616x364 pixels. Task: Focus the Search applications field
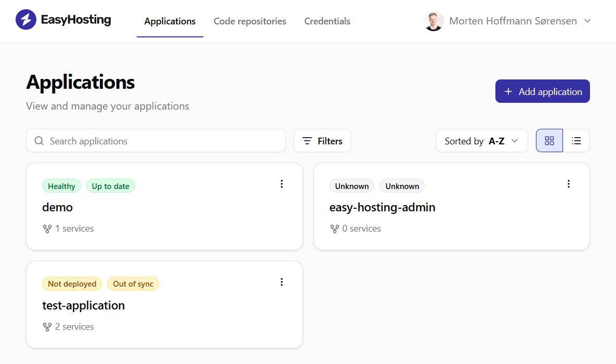pyautogui.click(x=161, y=141)
